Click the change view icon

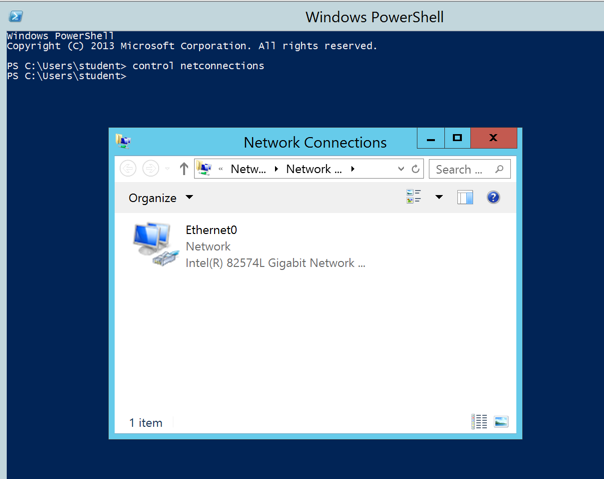point(414,197)
